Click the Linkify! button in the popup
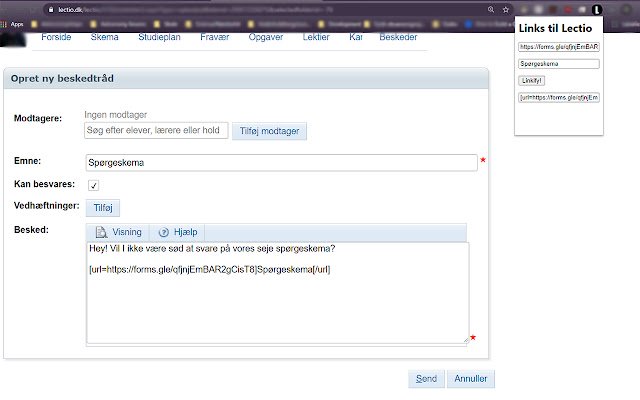This screenshot has width=640, height=400. pos(531,80)
